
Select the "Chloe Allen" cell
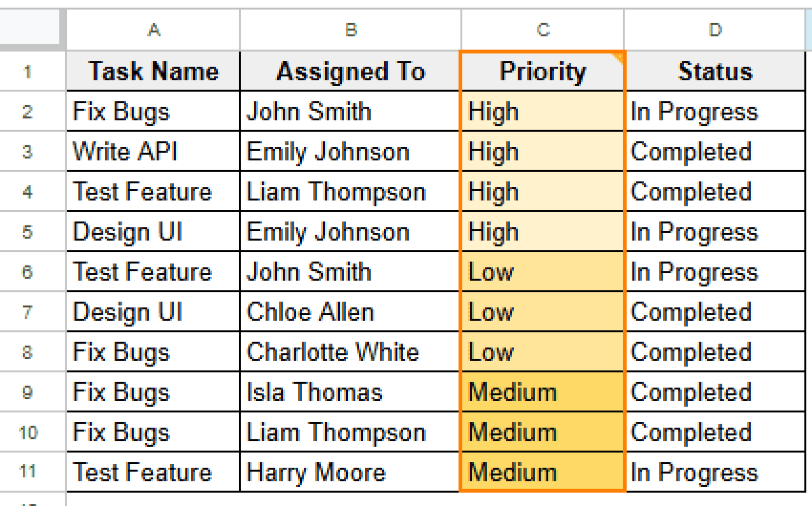[351, 312]
